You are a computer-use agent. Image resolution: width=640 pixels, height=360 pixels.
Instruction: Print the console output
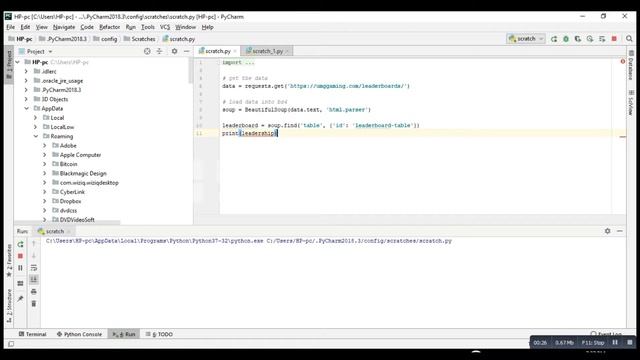pos(34,291)
